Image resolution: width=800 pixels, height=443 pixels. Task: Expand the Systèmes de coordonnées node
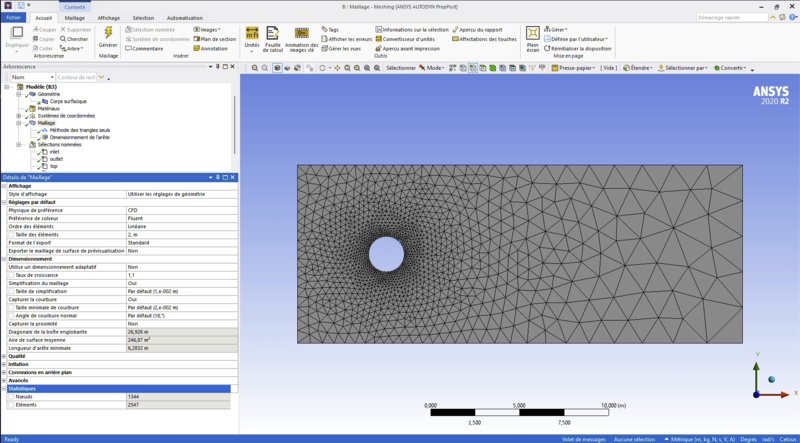[x=19, y=116]
